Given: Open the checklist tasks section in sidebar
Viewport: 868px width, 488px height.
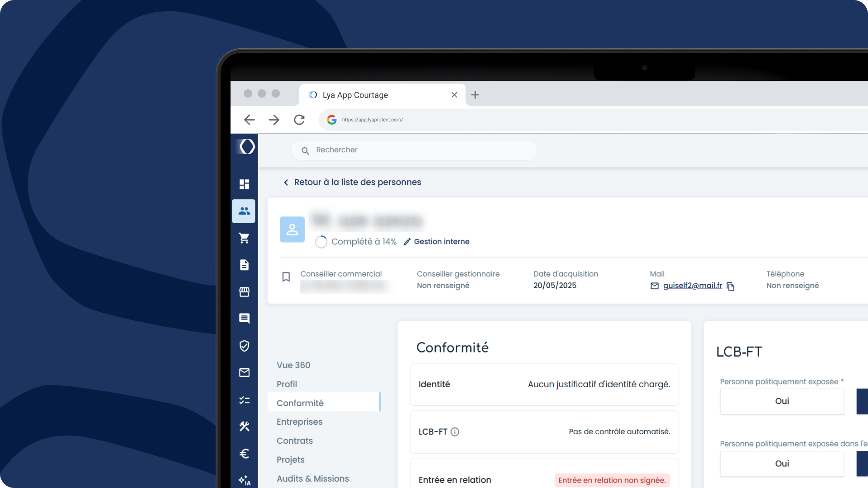Looking at the screenshot, I should 244,400.
